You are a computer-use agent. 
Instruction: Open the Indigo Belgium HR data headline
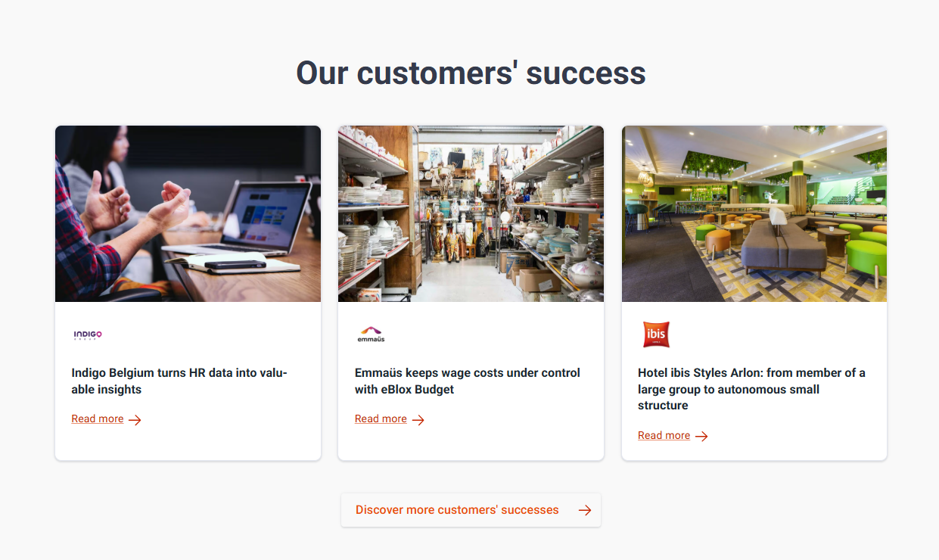coord(179,381)
